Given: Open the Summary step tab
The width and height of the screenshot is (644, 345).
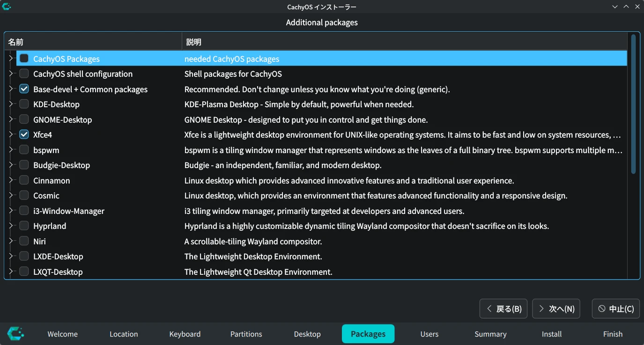Looking at the screenshot, I should (490, 334).
